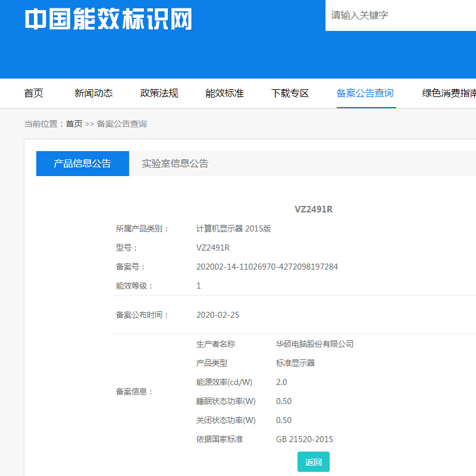Go to 政策法规 in the navigation bar
The width and height of the screenshot is (476, 476).
159,93
